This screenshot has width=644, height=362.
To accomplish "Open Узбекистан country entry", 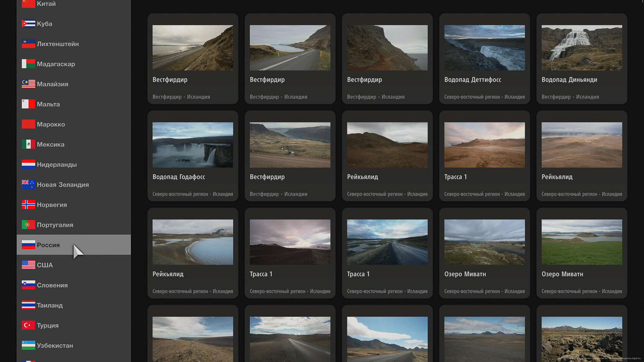I will pos(74,346).
